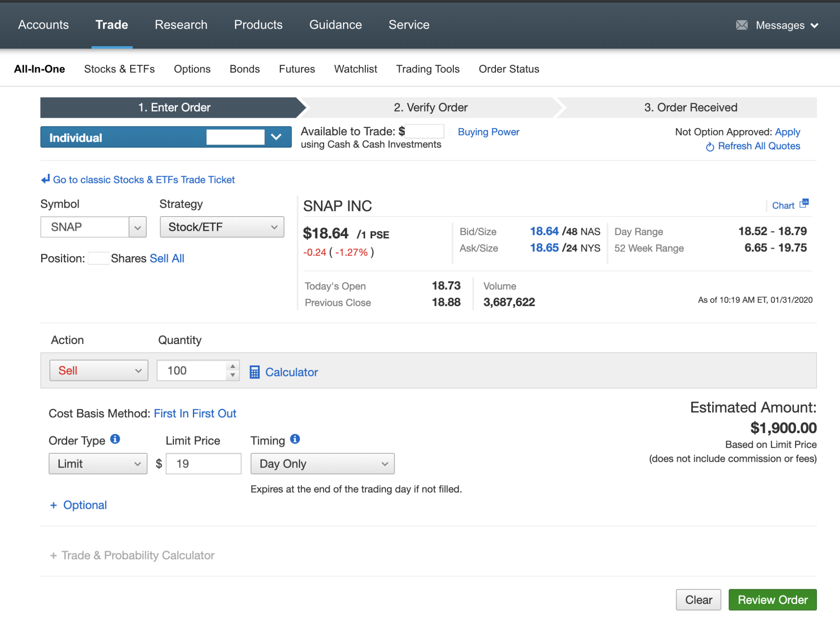
Task: Click the Calculator grid icon
Action: pos(254,372)
